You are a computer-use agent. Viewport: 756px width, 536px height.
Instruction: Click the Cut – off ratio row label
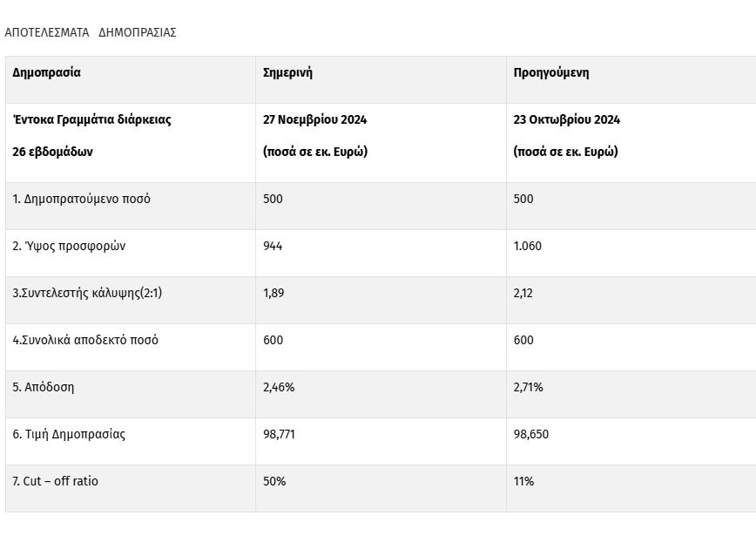click(56, 481)
